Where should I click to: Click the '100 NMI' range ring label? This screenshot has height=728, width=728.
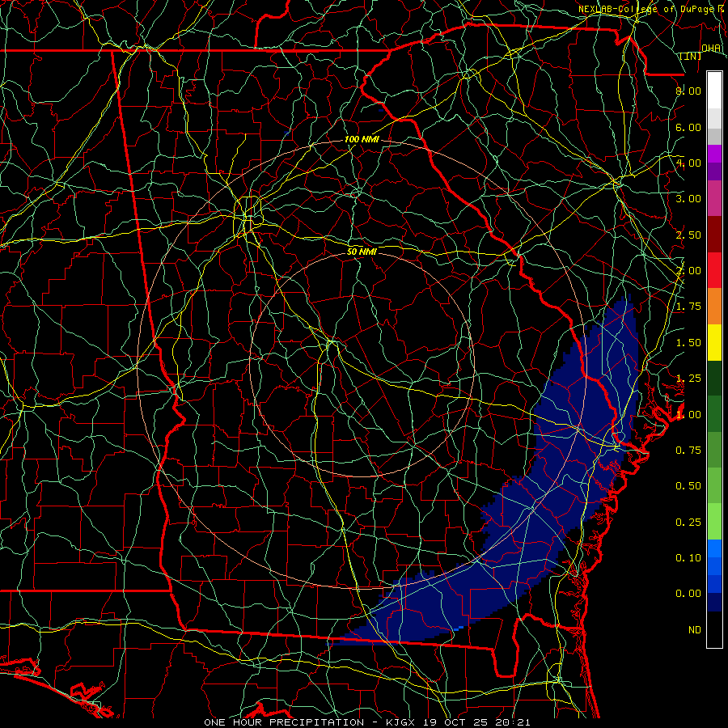tap(362, 139)
